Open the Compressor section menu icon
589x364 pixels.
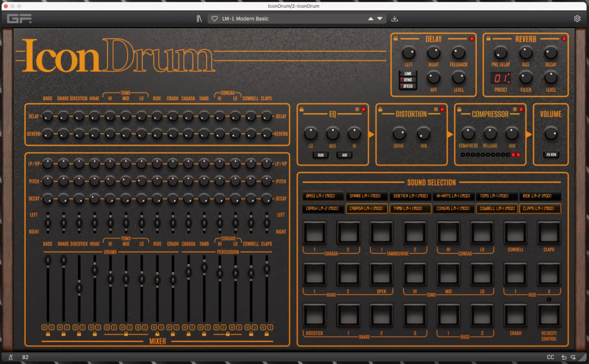[x=514, y=109]
